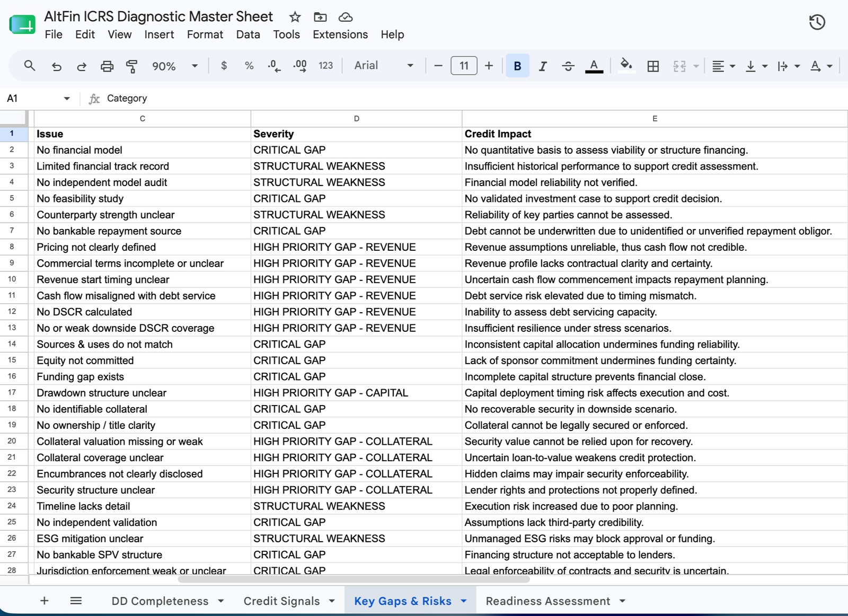Open the Arial font dropdown
This screenshot has height=616, width=848.
(x=383, y=66)
